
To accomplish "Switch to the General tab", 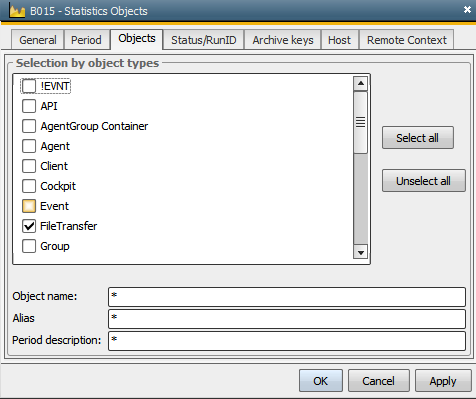I will pos(38,40).
